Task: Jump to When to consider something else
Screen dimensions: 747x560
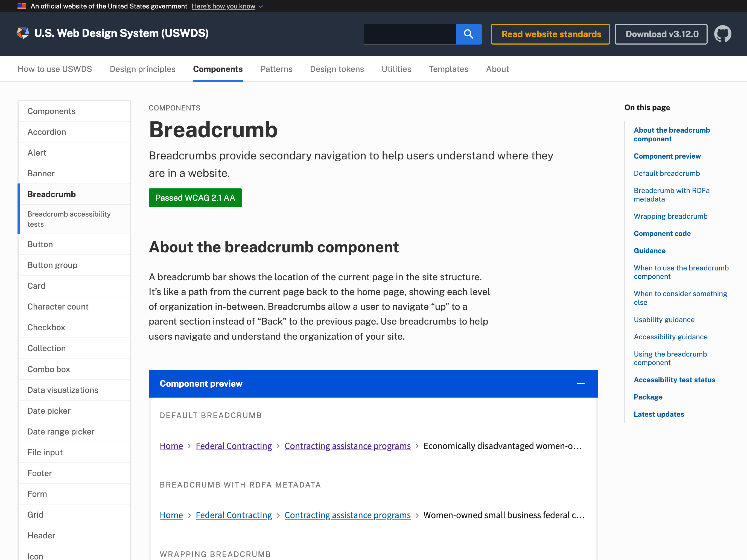Action: pyautogui.click(x=680, y=298)
